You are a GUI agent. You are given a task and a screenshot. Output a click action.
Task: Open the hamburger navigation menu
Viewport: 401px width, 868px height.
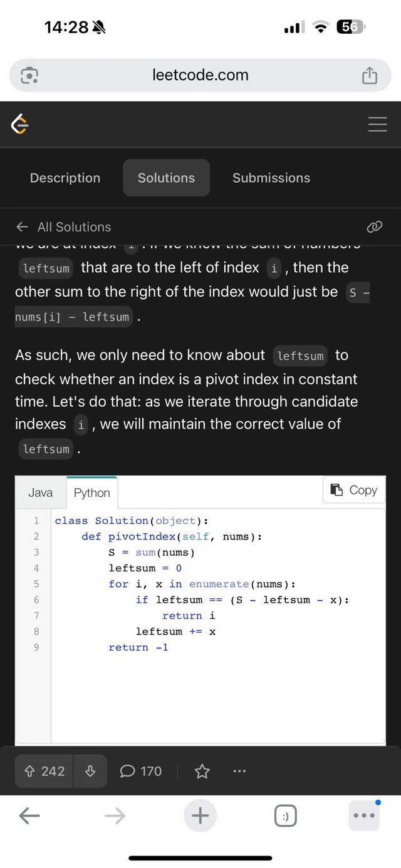tap(377, 125)
